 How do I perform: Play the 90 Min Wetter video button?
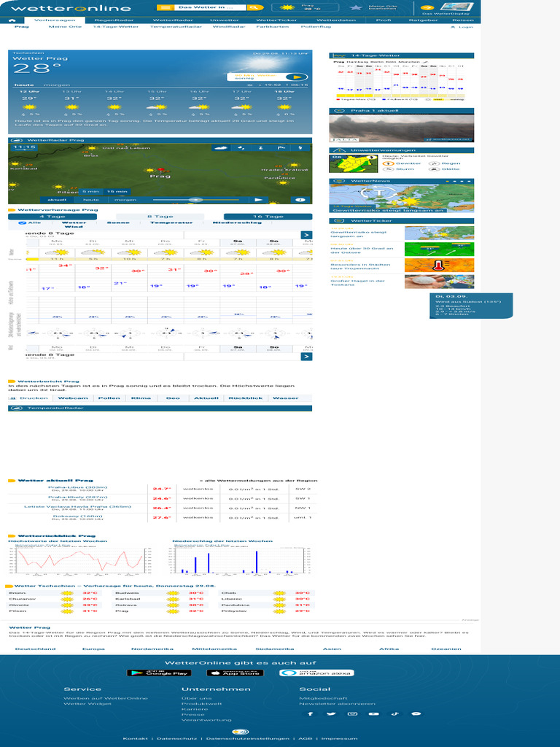pyautogui.click(x=296, y=77)
